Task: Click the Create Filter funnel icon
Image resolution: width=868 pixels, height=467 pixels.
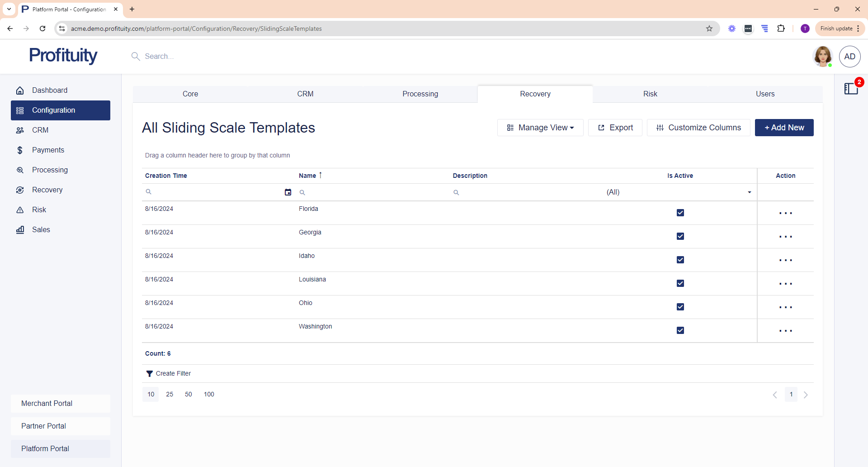Action: [149, 374]
